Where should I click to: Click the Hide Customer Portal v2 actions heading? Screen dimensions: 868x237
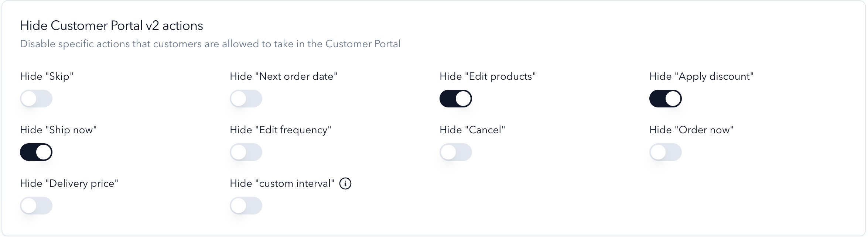112,25
